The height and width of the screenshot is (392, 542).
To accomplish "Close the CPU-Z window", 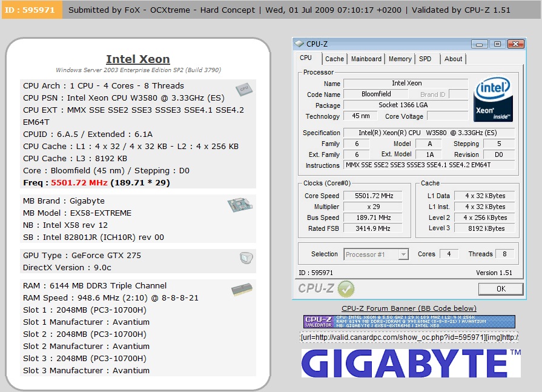I will tap(516, 44).
